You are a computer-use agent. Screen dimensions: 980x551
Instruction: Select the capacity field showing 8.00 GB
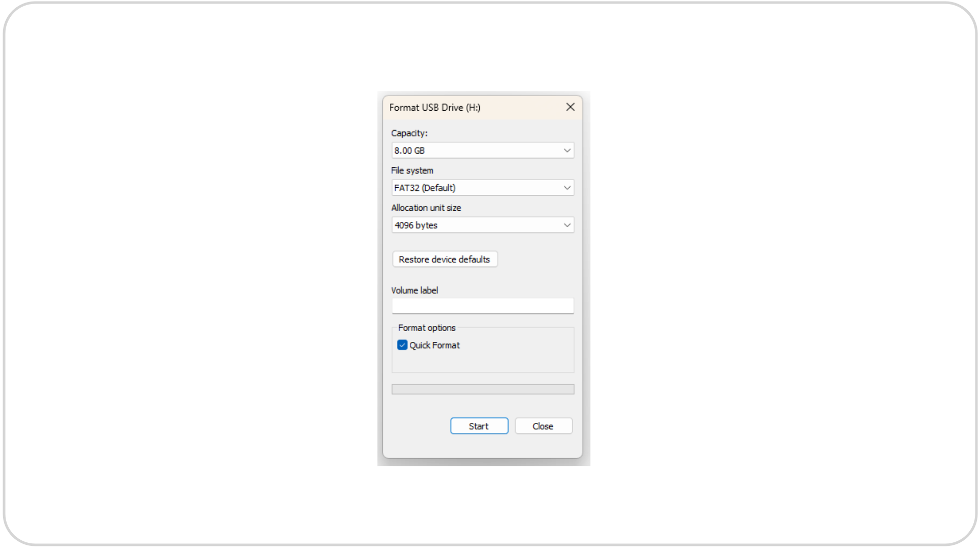tap(459, 150)
